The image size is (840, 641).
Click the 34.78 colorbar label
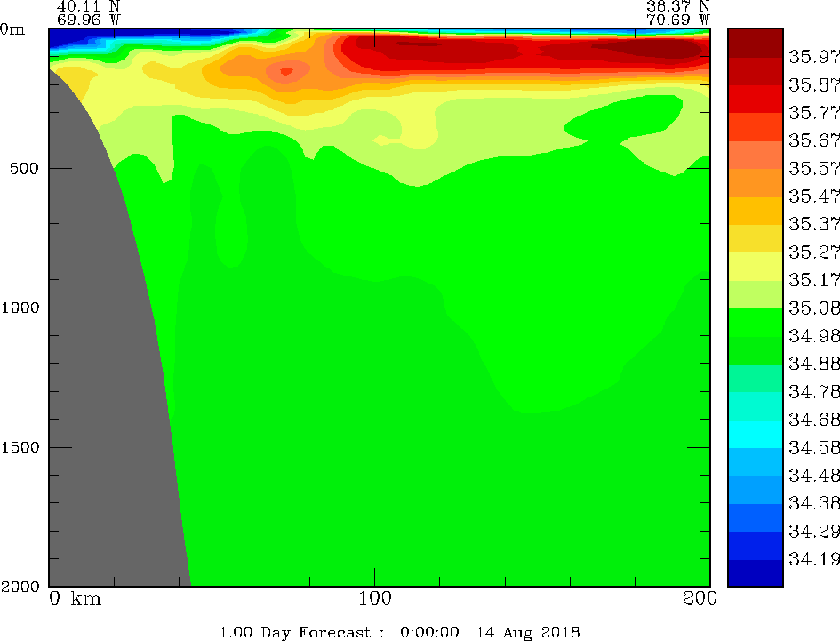pos(813,391)
